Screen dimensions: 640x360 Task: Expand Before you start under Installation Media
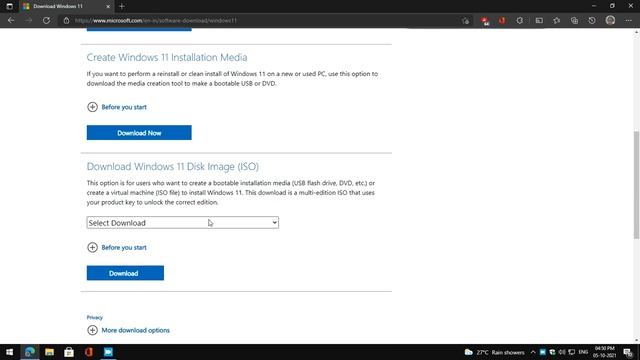[117, 107]
